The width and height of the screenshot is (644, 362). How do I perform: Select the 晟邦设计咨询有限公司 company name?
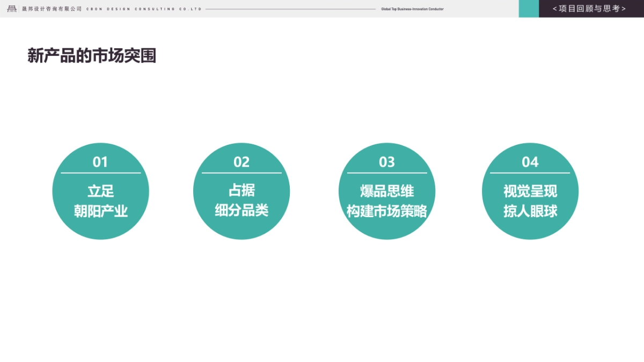click(52, 9)
